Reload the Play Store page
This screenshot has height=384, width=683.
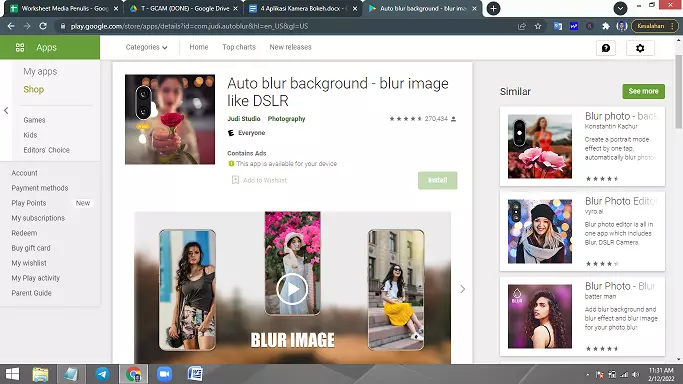tap(43, 26)
